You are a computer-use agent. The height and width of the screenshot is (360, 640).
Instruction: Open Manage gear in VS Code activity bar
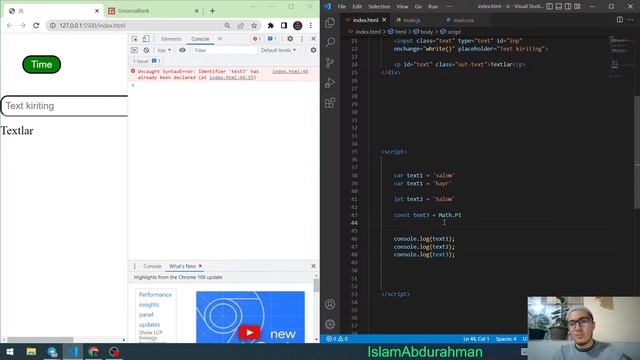coord(330,324)
